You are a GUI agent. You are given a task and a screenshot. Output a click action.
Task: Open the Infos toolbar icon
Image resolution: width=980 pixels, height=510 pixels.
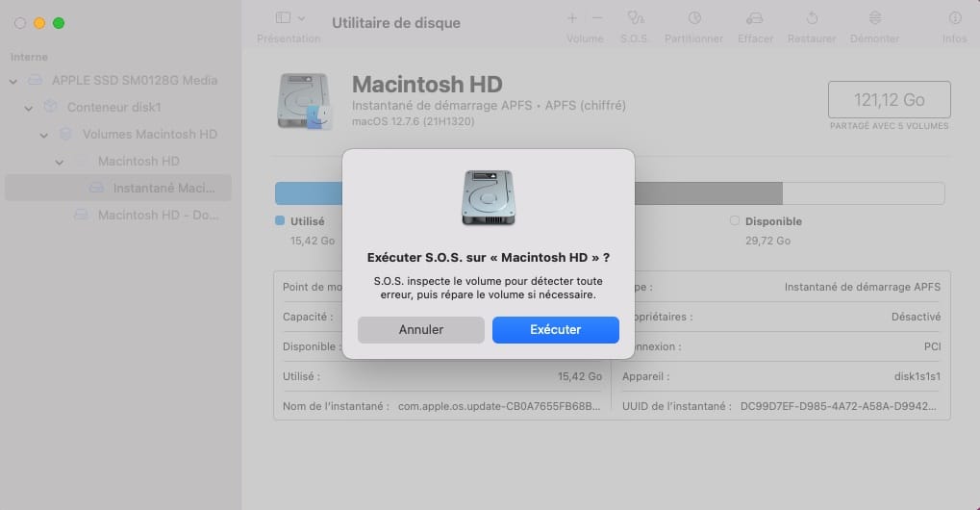(954, 18)
